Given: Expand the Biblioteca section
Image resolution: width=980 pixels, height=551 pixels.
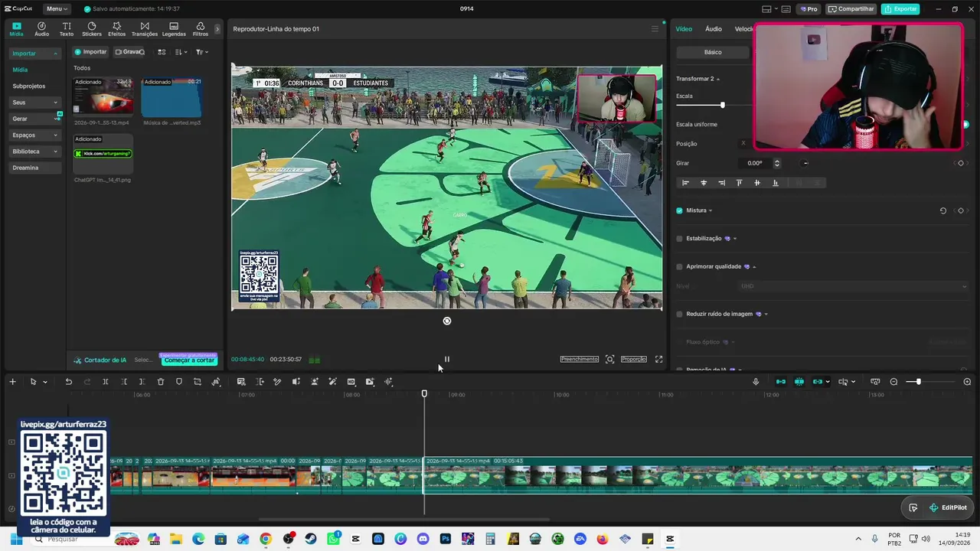Looking at the screenshot, I should coord(35,152).
